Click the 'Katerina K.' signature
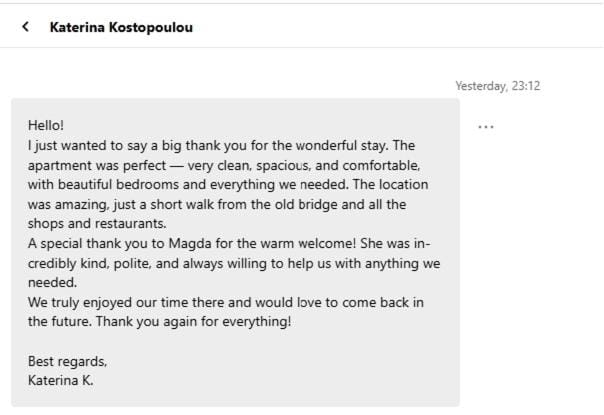Image resolution: width=604 pixels, height=415 pixels. click(61, 380)
